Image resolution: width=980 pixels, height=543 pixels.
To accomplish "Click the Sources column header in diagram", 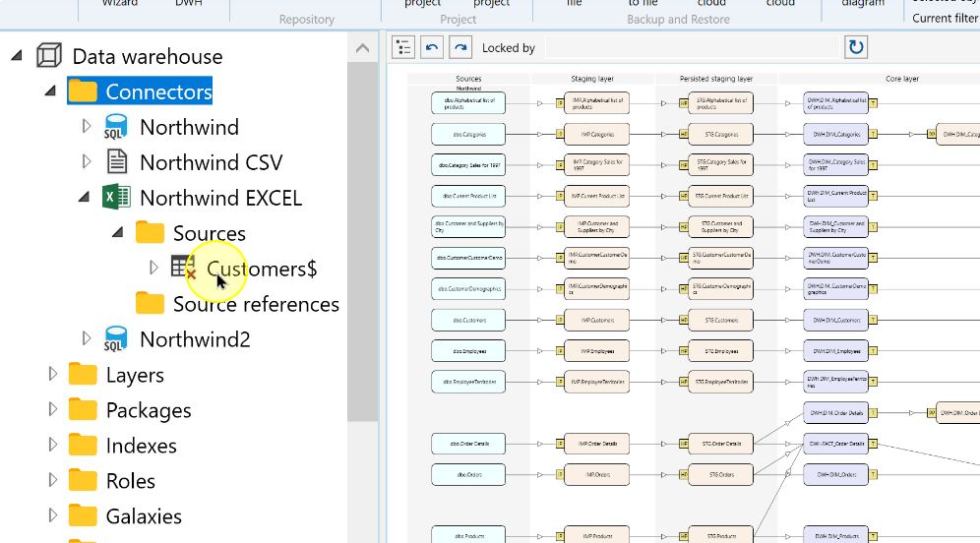I will 468,79.
